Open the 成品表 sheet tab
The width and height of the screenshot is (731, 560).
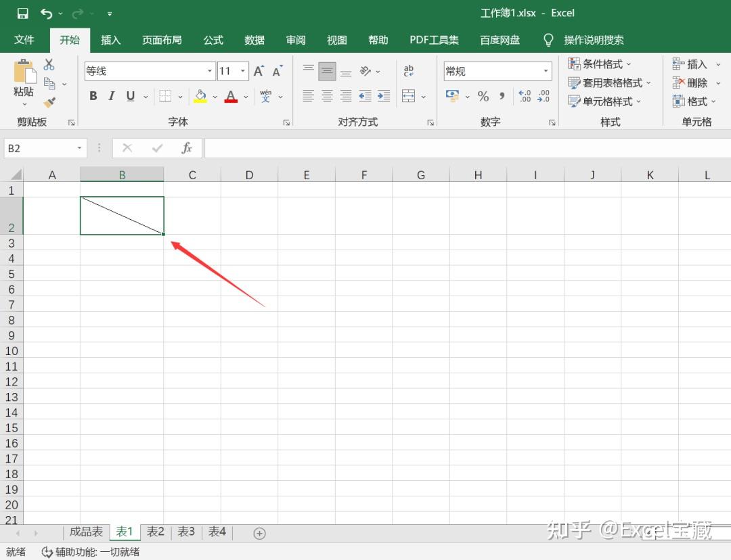[86, 532]
